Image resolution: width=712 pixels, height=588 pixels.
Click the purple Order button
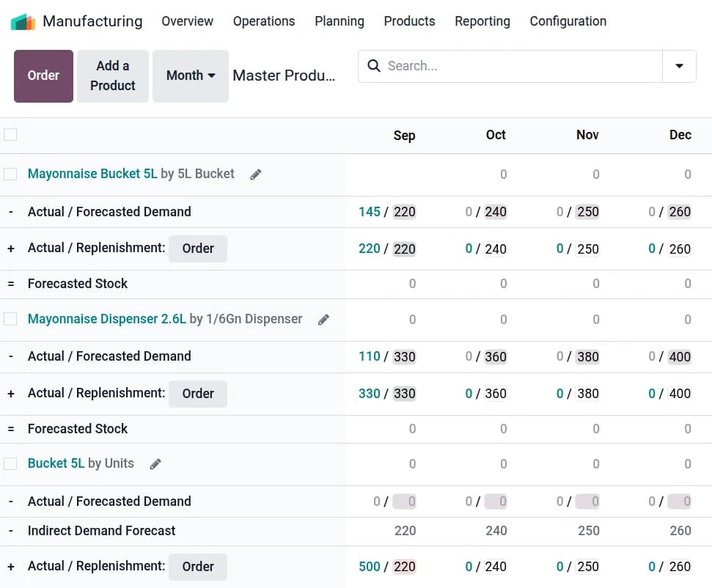click(43, 76)
